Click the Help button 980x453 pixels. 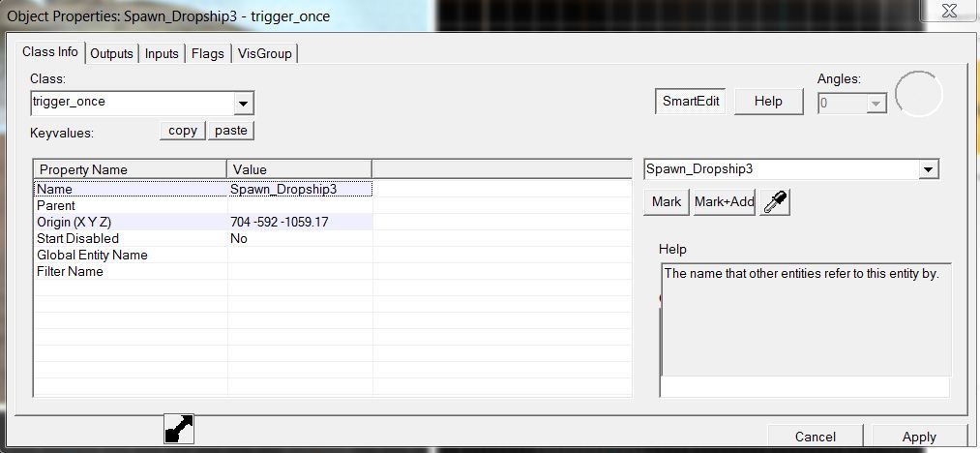tap(768, 102)
